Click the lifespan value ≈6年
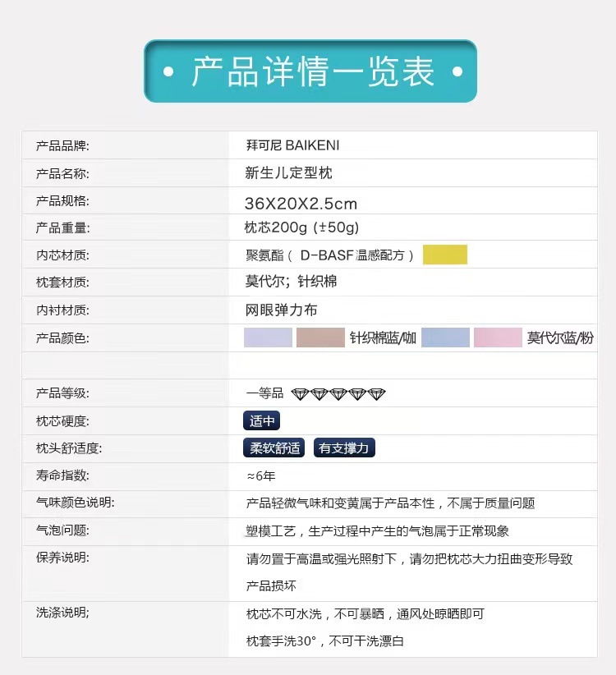The height and width of the screenshot is (675, 616). click(x=261, y=476)
